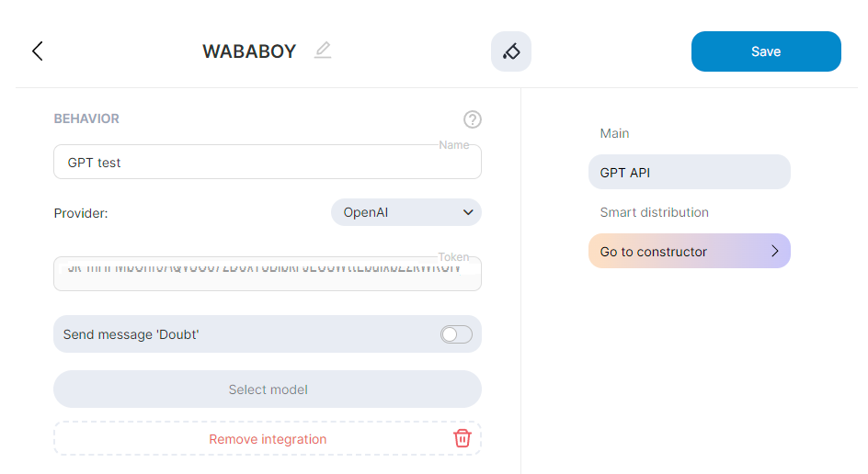This screenshot has width=868, height=474.
Task: Open the paint bucket theme button
Action: coord(511,51)
